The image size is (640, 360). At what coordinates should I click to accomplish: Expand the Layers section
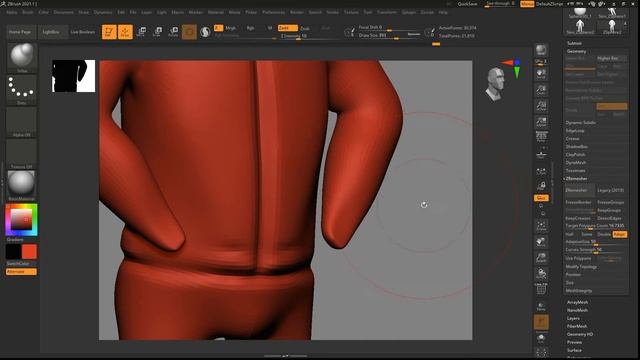click(x=573, y=318)
